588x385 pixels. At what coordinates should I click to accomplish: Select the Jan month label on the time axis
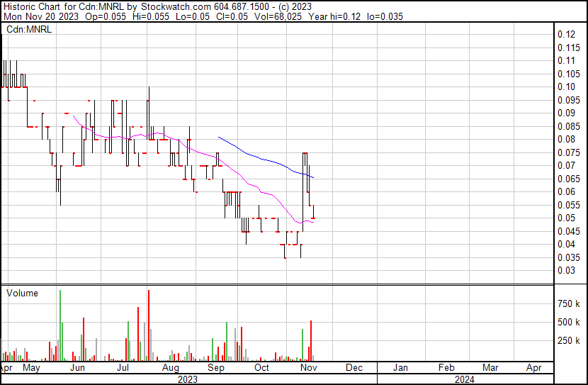400,369
